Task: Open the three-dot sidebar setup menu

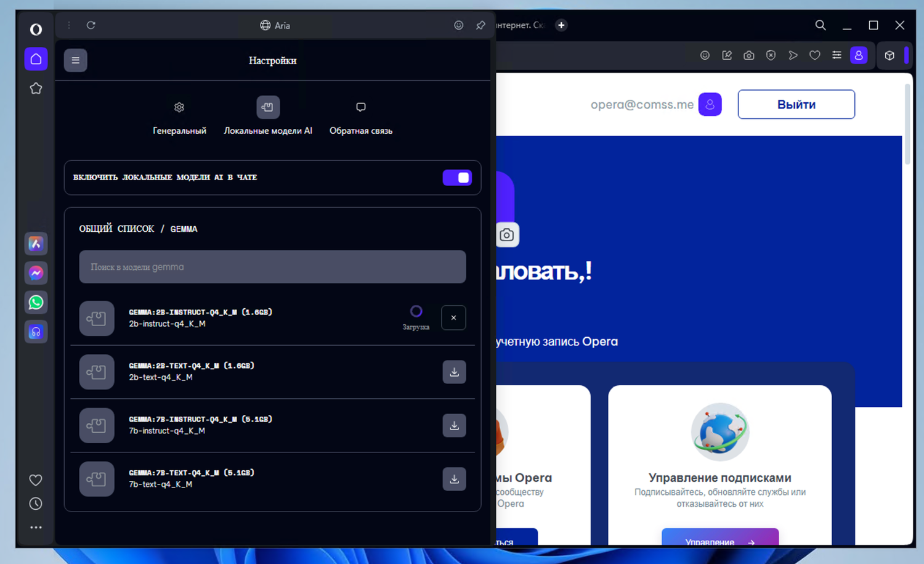Action: click(x=36, y=528)
